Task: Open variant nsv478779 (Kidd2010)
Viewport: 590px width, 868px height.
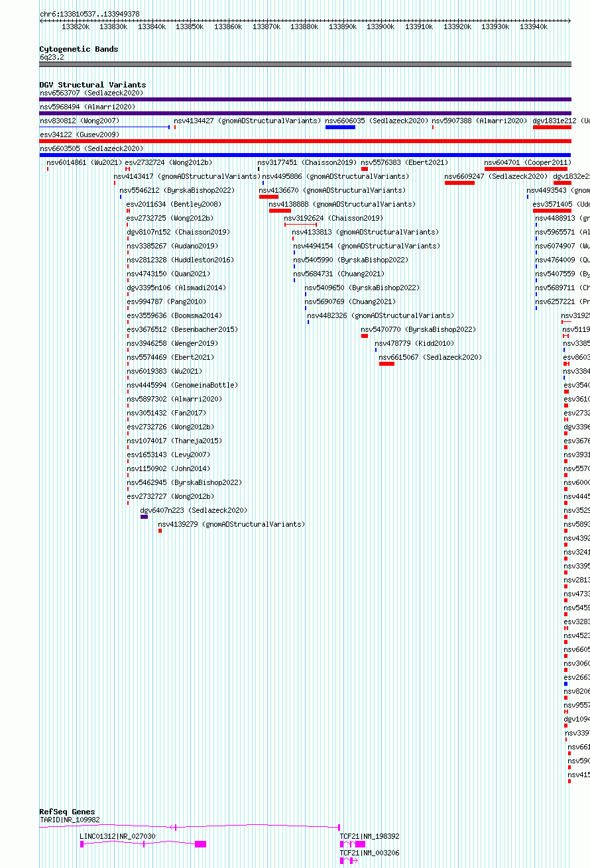Action: pos(414,343)
